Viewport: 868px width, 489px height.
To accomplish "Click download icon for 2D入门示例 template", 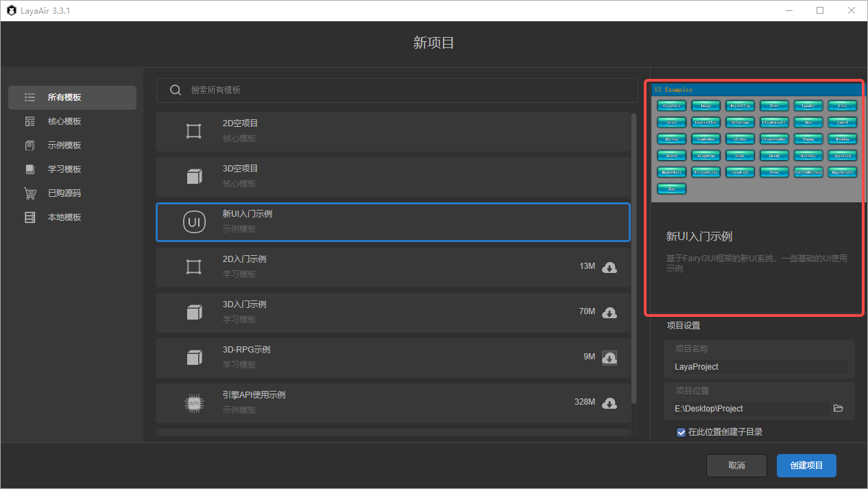I will tap(609, 267).
